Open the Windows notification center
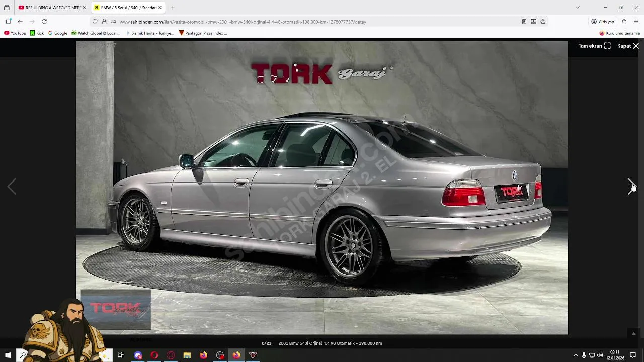The height and width of the screenshot is (362, 644). pyautogui.click(x=633, y=355)
